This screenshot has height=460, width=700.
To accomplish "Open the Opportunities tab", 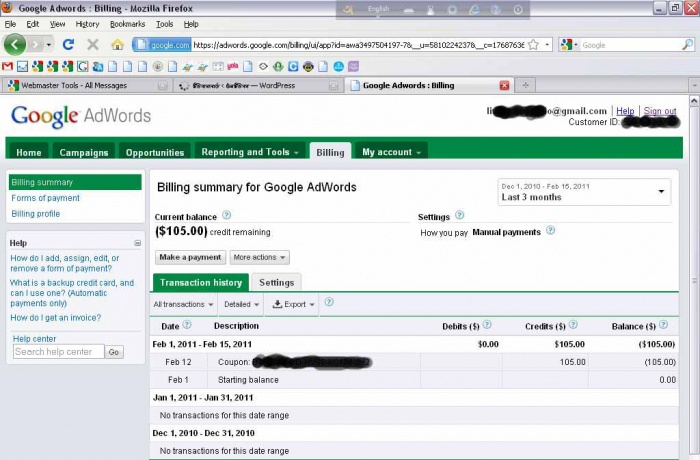I will (x=155, y=152).
